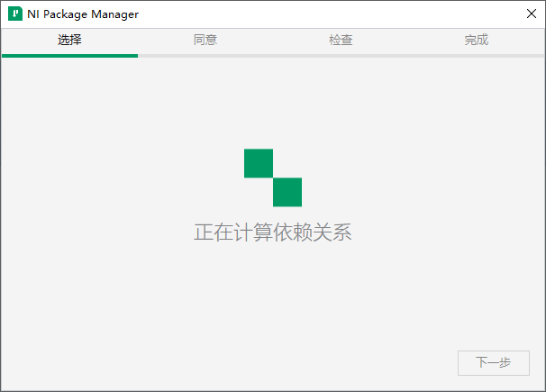
Task: Click the upper-left green loading square
Action: (258, 163)
